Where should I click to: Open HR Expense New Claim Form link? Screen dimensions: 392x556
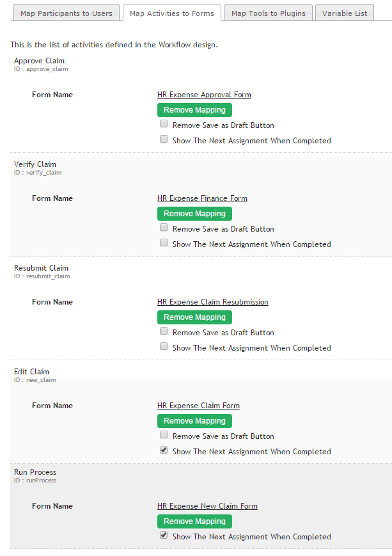click(207, 506)
